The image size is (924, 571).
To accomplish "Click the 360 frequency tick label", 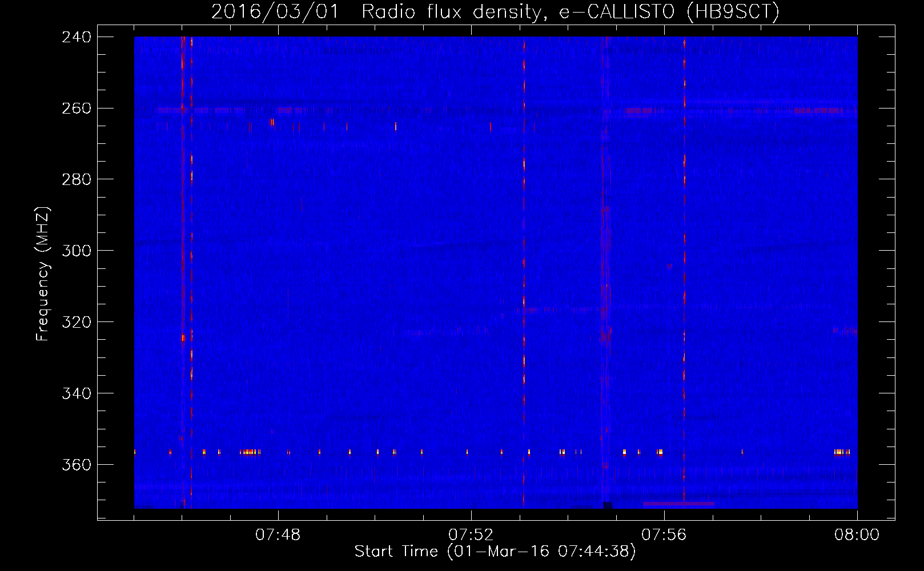I will 77,465.
